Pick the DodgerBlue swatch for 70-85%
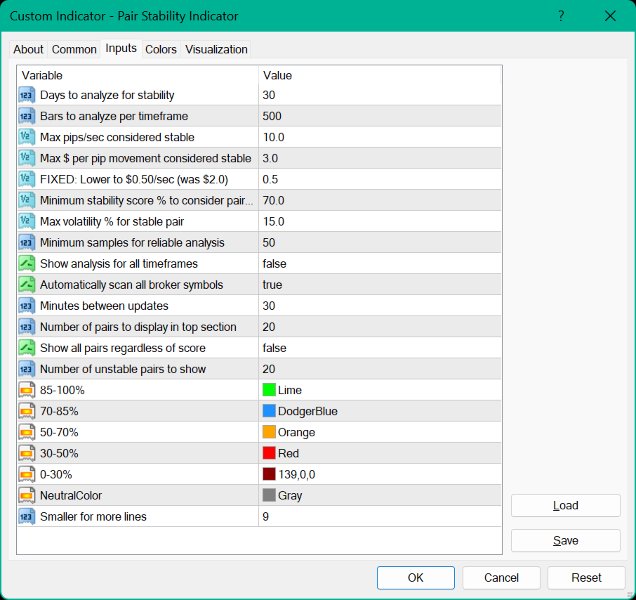The image size is (636, 600). 269,411
